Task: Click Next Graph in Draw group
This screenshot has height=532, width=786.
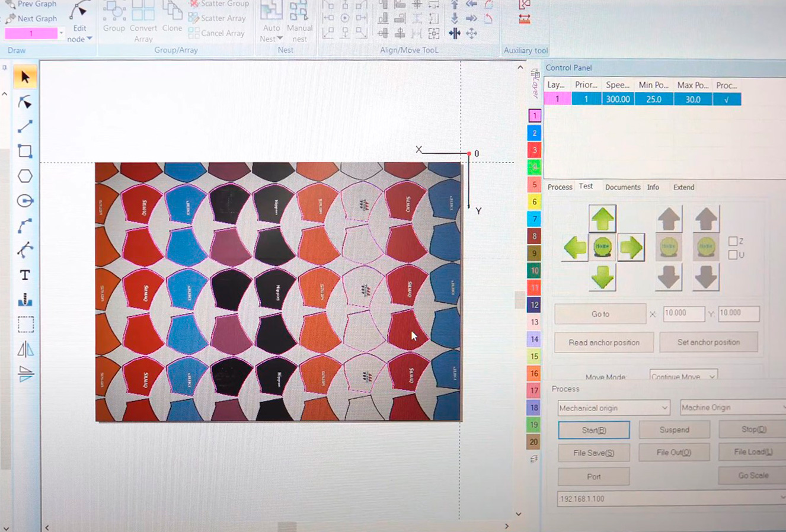Action: pyautogui.click(x=31, y=18)
